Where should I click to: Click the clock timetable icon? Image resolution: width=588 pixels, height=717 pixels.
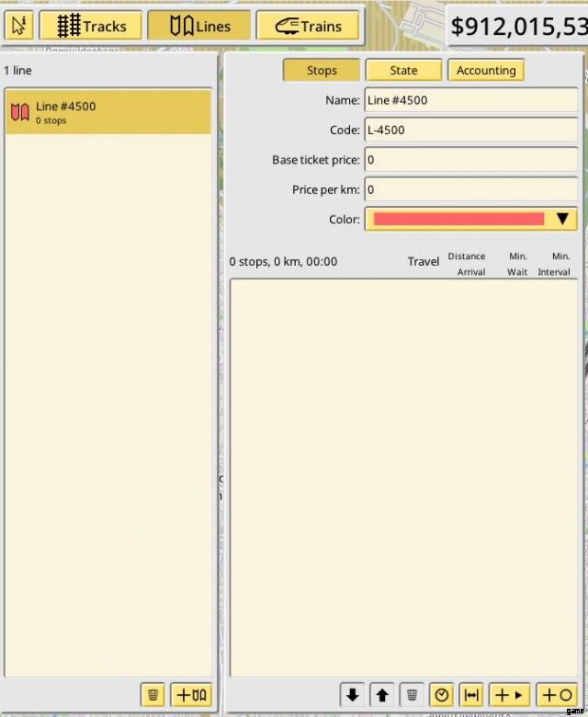(442, 695)
